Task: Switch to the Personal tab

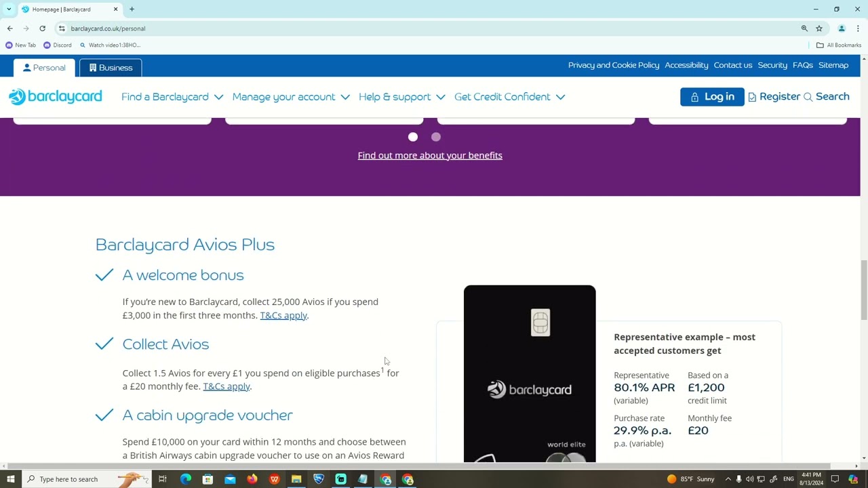Action: [44, 68]
